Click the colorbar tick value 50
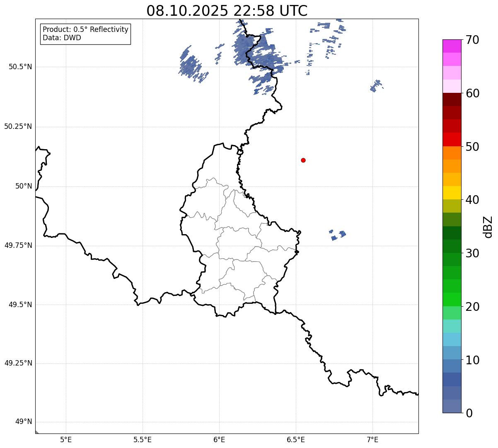 click(x=472, y=146)
